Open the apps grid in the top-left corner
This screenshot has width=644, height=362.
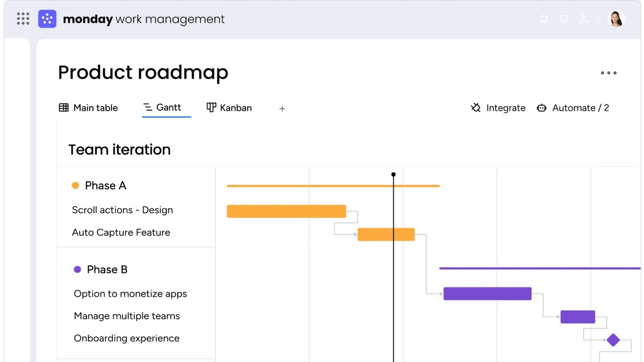coord(23,19)
